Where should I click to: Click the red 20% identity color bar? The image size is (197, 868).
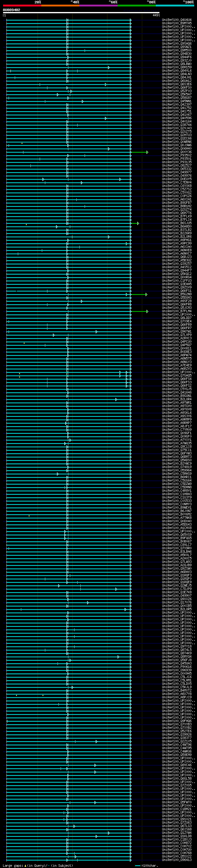[22, 6]
